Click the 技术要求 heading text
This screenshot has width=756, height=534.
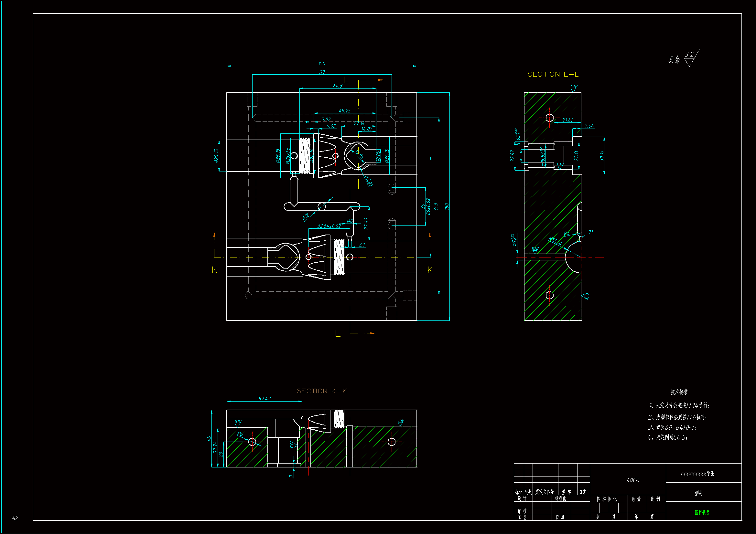click(x=679, y=392)
